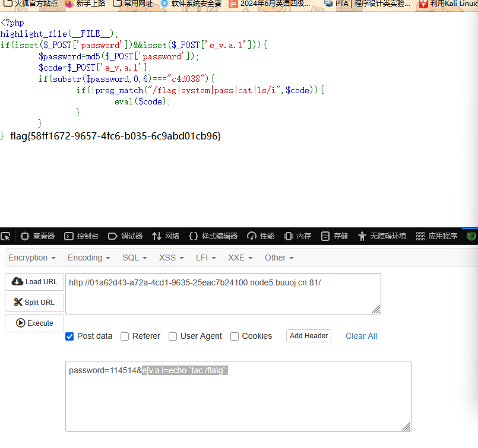This screenshot has width=478, height=448.
Task: Click the Clear All link
Action: (361, 336)
